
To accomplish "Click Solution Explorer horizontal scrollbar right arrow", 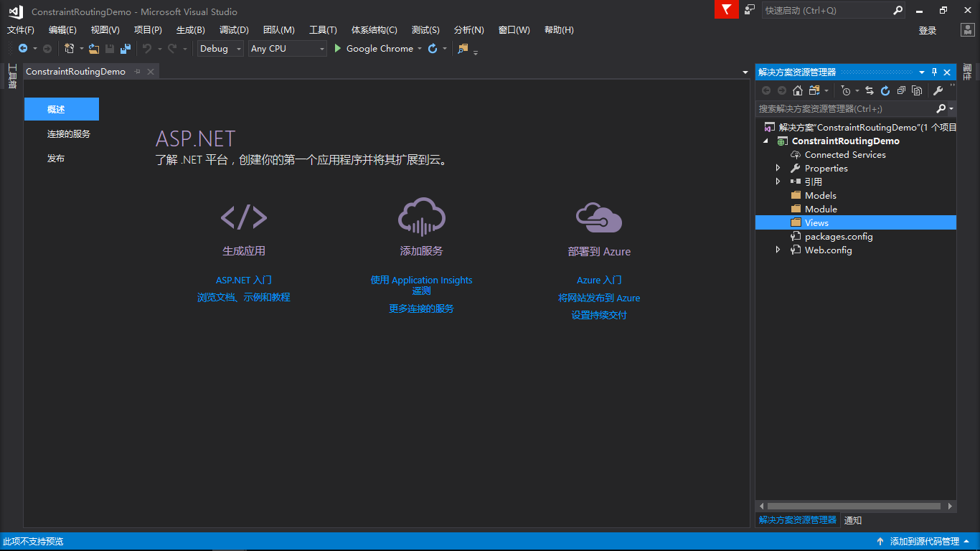I will [x=951, y=506].
